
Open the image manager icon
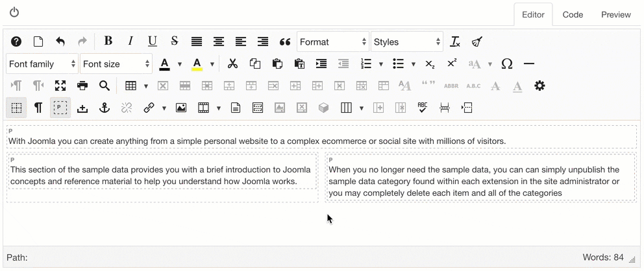pos(181,108)
